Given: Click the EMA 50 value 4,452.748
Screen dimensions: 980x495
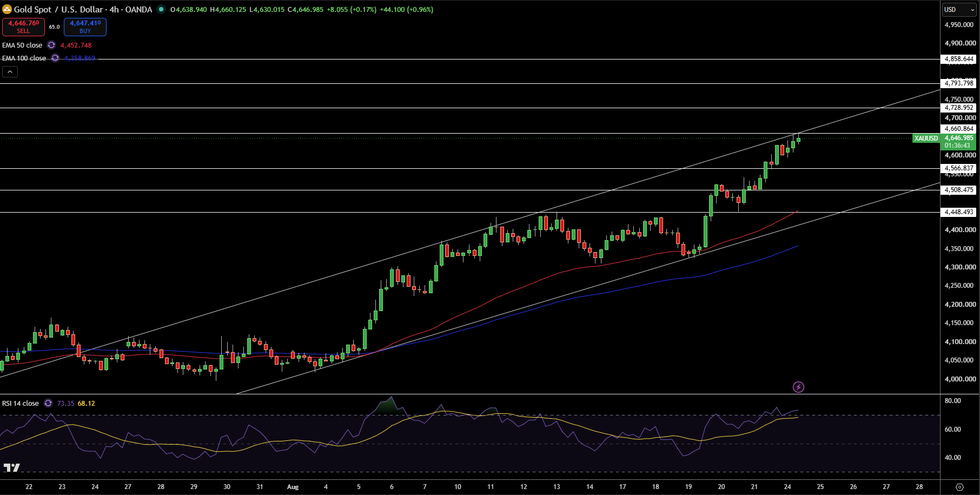Looking at the screenshot, I should pos(76,45).
